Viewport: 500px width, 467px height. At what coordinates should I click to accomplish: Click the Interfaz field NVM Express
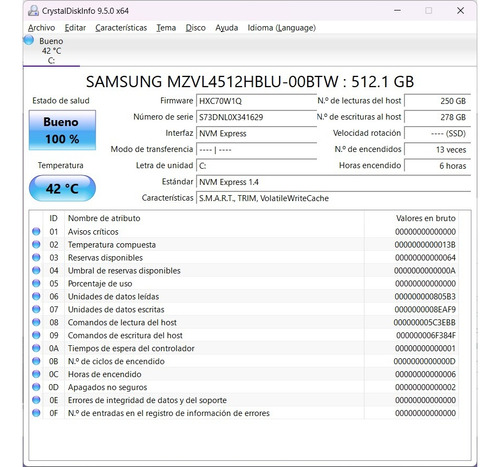(x=256, y=133)
